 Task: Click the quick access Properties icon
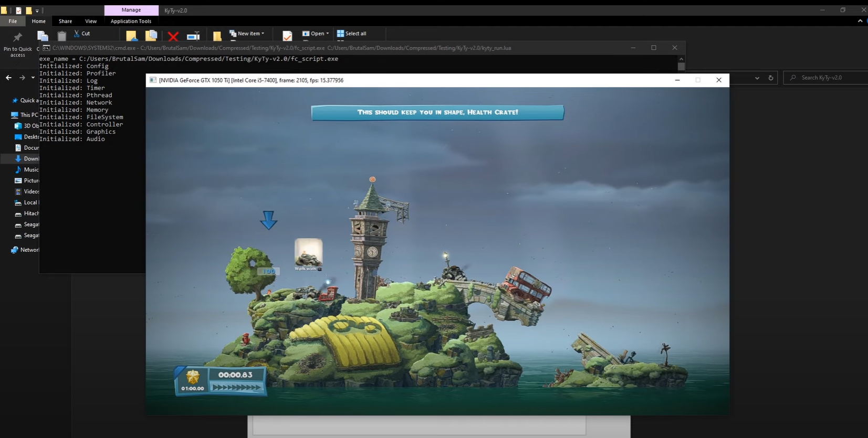pos(18,10)
